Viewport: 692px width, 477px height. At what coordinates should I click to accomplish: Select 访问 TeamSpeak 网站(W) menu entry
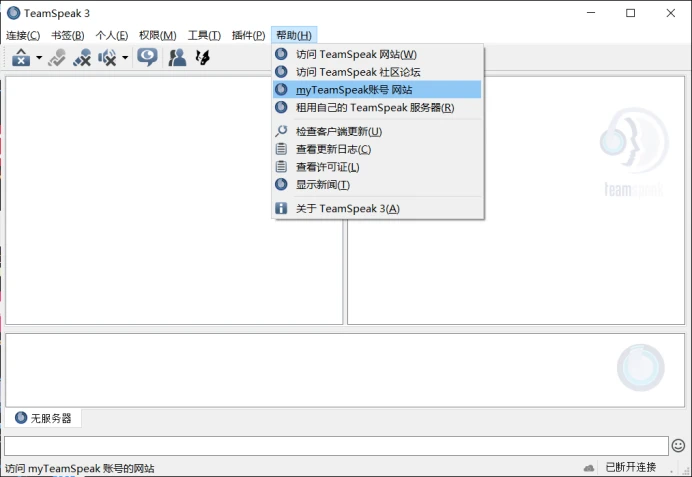pyautogui.click(x=377, y=54)
